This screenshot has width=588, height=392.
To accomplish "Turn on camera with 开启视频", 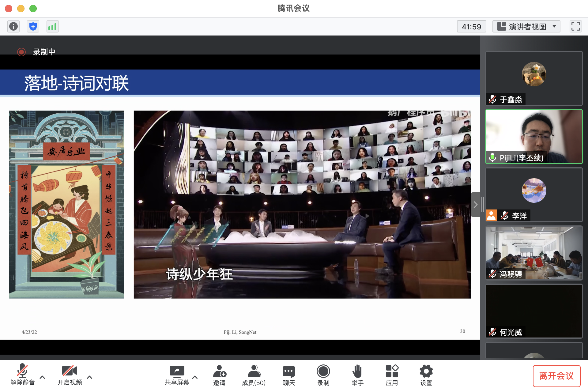I will (x=70, y=375).
